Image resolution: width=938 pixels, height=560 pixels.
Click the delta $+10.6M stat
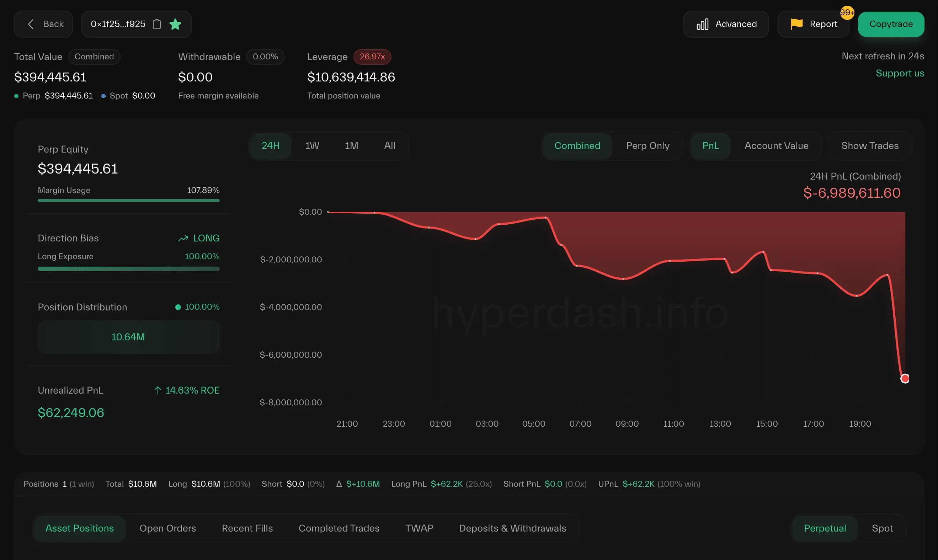358,484
